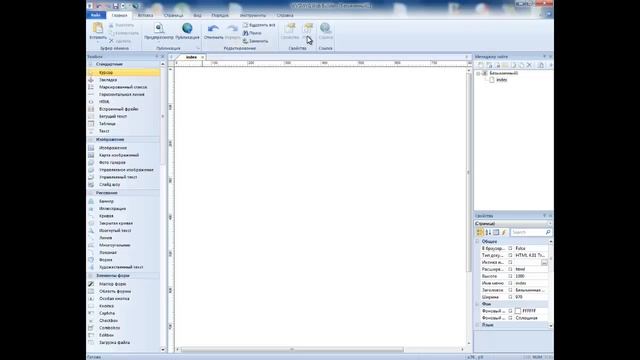This screenshot has width=640, height=360.
Task: Click the Отменить undo arrow
Action: [213, 29]
